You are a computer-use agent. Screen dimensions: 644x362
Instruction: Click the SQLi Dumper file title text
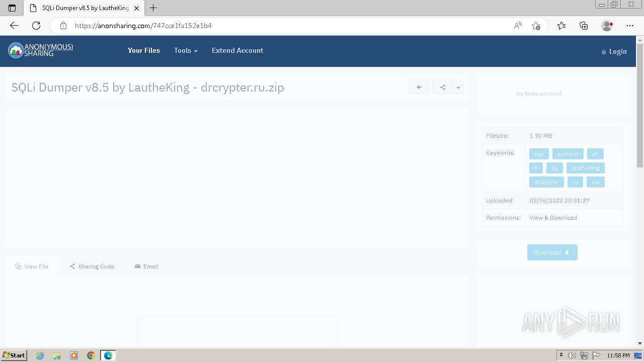point(147,87)
